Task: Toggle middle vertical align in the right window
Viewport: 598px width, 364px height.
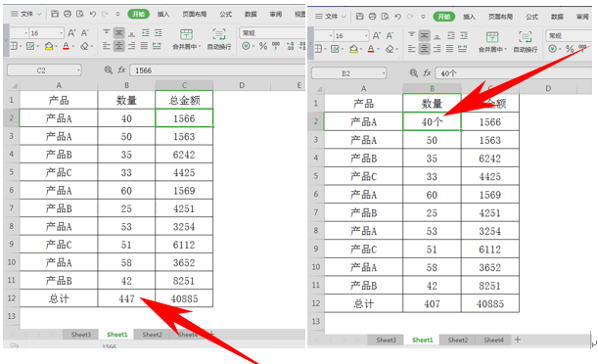Action: [424, 36]
